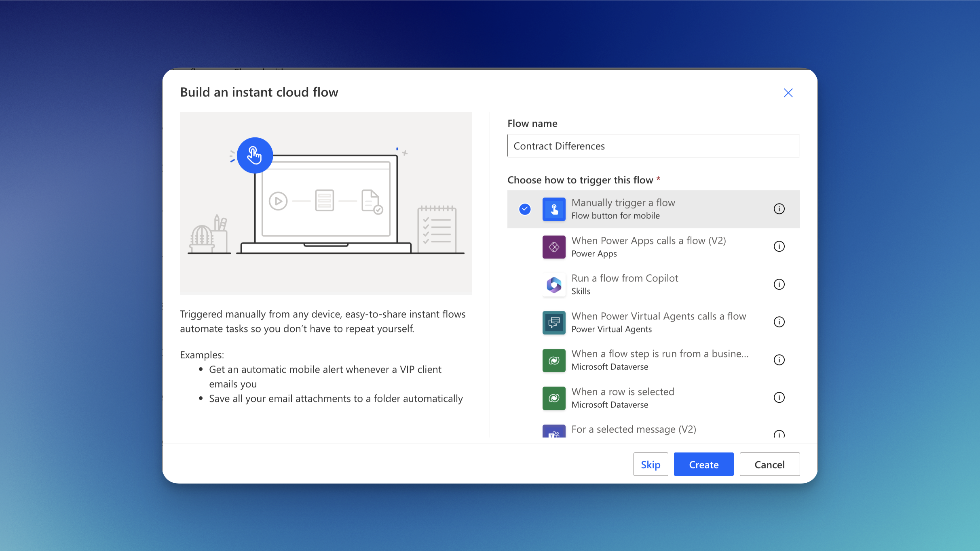Click the Copilot Skills icon
This screenshot has width=980, height=551.
[x=554, y=285]
